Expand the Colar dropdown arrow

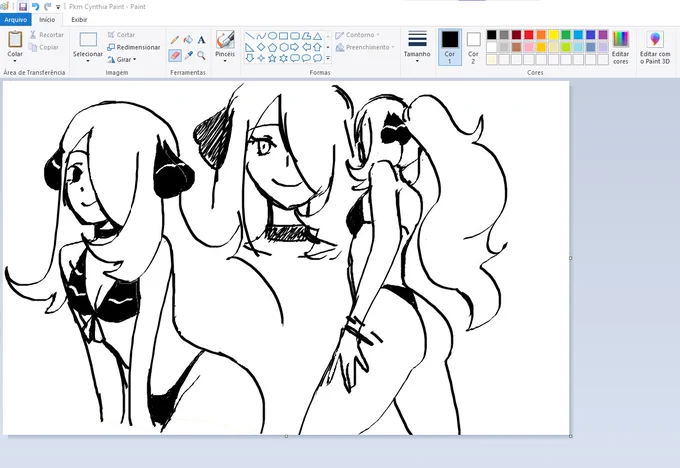[15, 61]
